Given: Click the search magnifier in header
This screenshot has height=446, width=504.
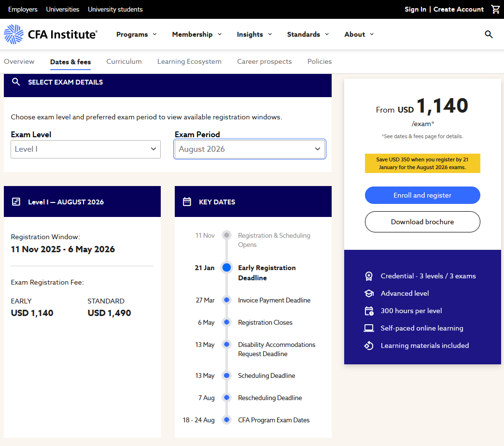Looking at the screenshot, I should click(x=489, y=34).
